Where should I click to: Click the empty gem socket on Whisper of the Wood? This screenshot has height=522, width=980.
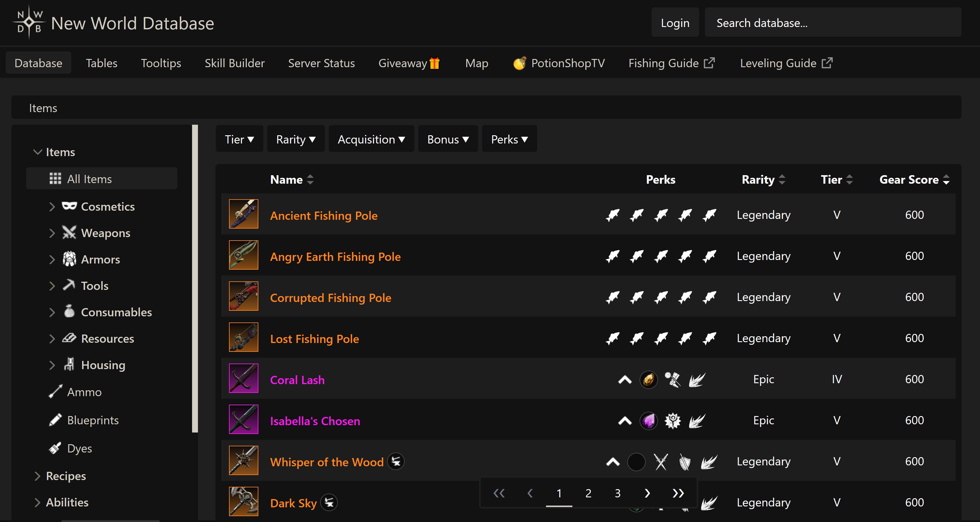pos(636,462)
